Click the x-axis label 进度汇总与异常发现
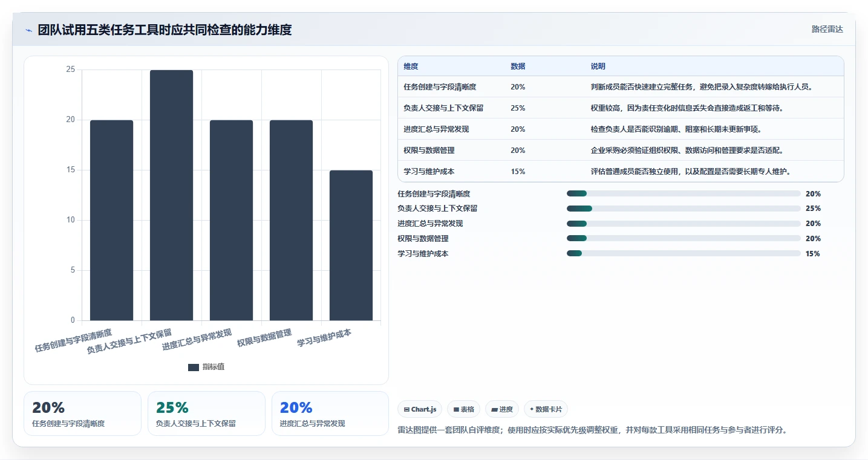The width and height of the screenshot is (868, 460). (x=197, y=340)
